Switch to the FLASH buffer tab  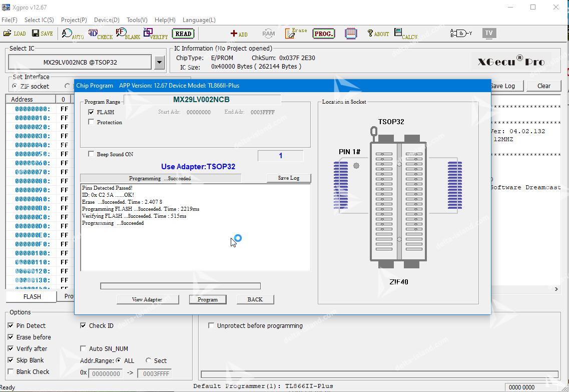coord(32,296)
